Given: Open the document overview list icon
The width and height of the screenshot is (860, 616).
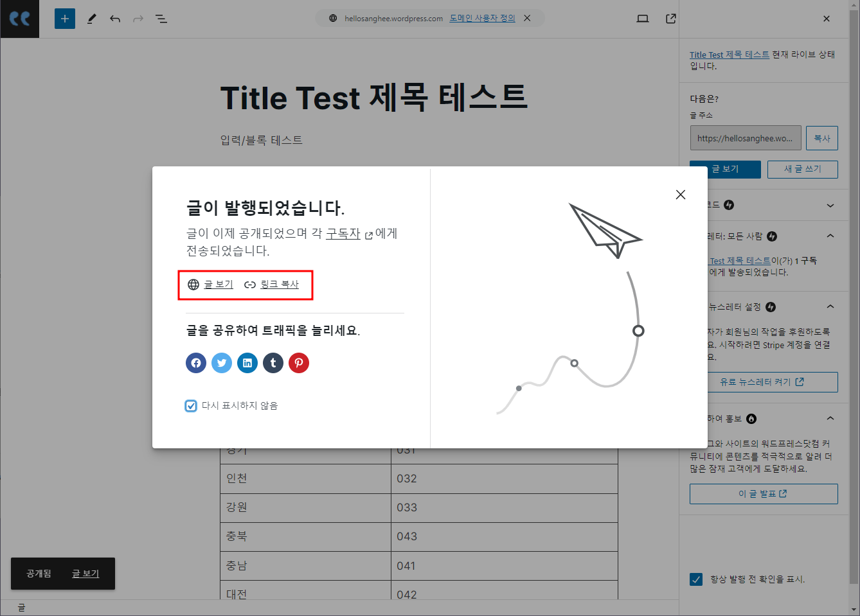Looking at the screenshot, I should [161, 19].
